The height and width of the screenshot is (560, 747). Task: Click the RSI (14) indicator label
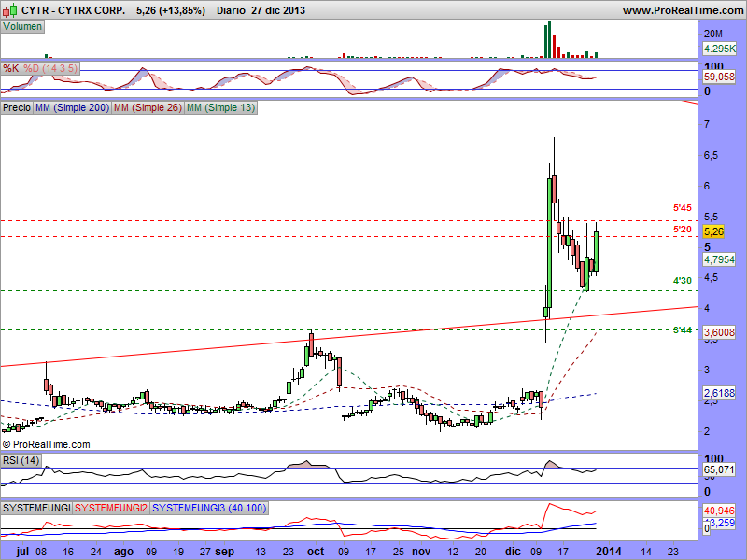21,460
